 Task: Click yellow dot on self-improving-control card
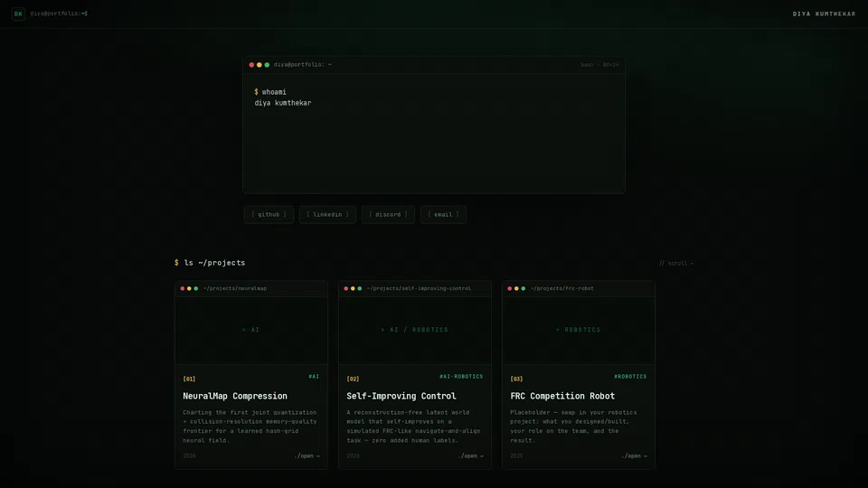click(353, 288)
